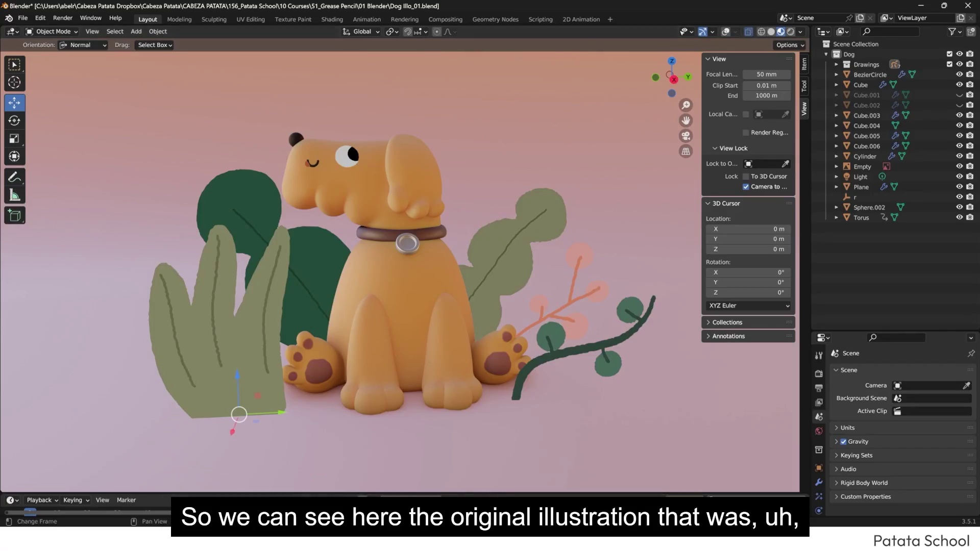
Task: Click the zoom view magnifier icon
Action: 686,105
